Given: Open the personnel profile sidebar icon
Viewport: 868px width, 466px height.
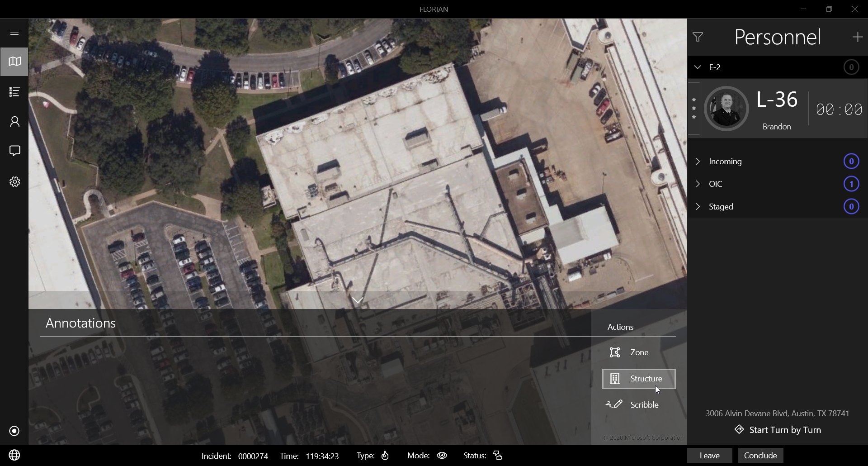Looking at the screenshot, I should pos(14,121).
